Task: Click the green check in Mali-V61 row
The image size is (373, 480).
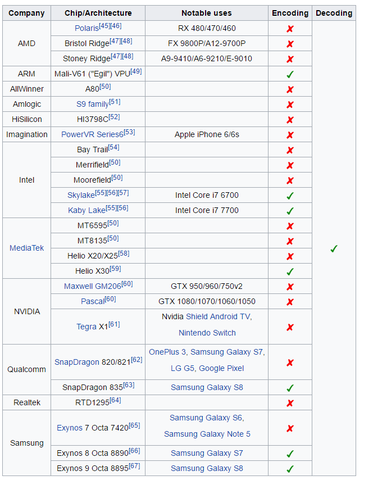Action: tap(290, 74)
